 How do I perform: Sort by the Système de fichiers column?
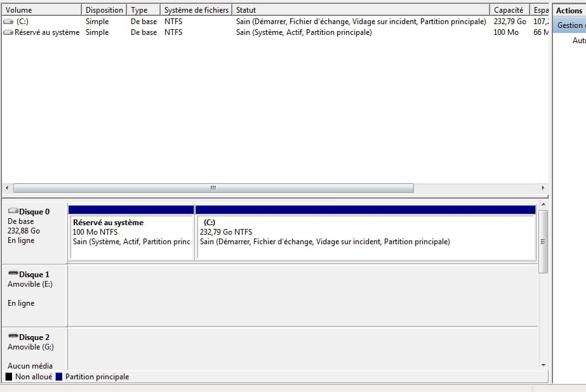pos(196,10)
